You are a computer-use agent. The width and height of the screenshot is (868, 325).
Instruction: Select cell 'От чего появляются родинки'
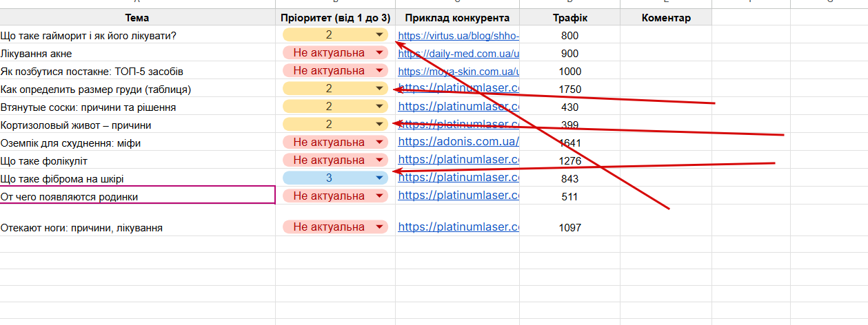[x=137, y=196]
